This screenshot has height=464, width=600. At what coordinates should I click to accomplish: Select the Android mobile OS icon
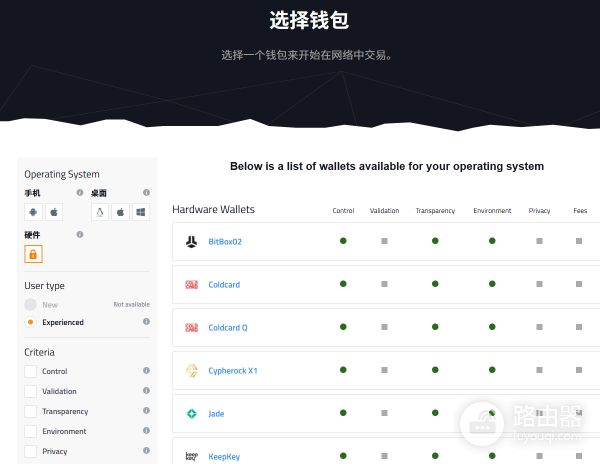pyautogui.click(x=34, y=212)
